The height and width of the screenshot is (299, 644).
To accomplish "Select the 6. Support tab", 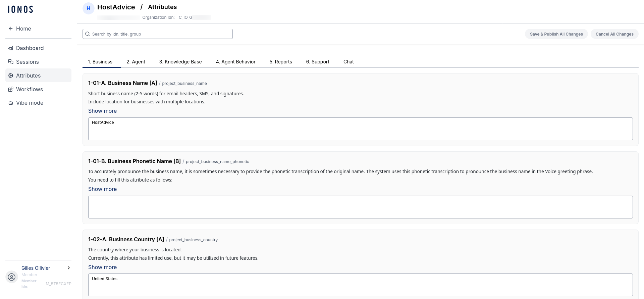I will point(318,62).
